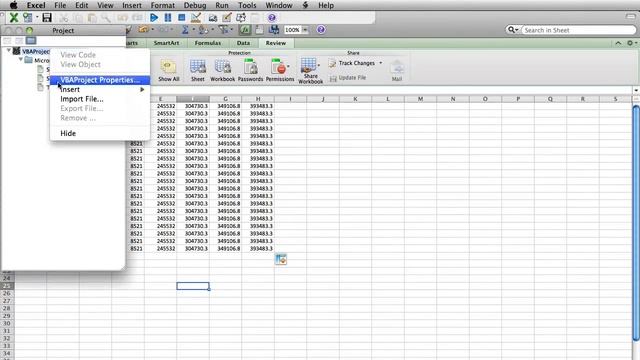Click the Excel toolbar purple help icon
The height and width of the screenshot is (360, 640).
321,30
